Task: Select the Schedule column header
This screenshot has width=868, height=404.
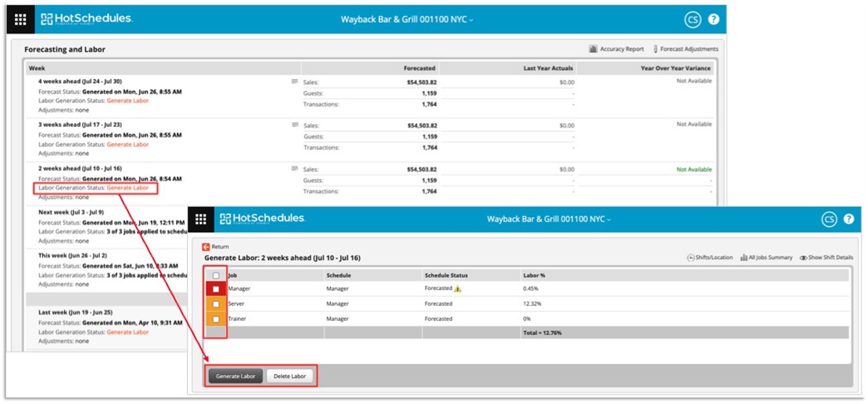Action: pyautogui.click(x=339, y=275)
